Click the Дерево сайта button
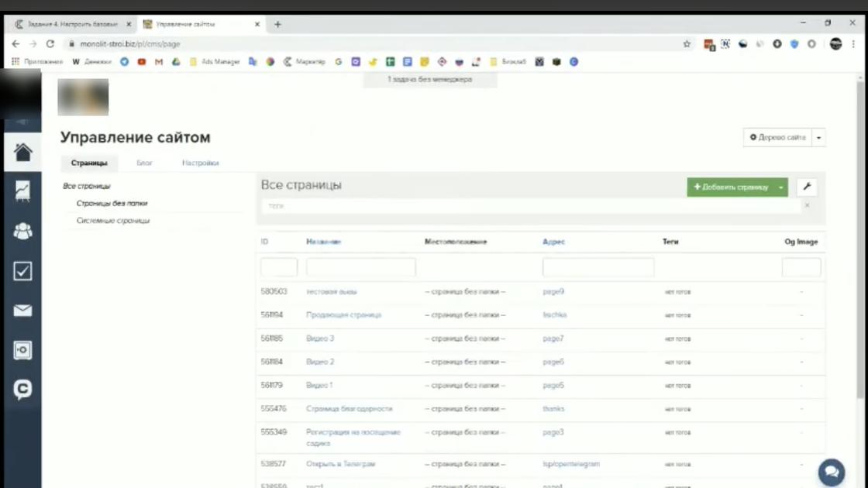Viewport: 868px width, 488px height. [777, 137]
